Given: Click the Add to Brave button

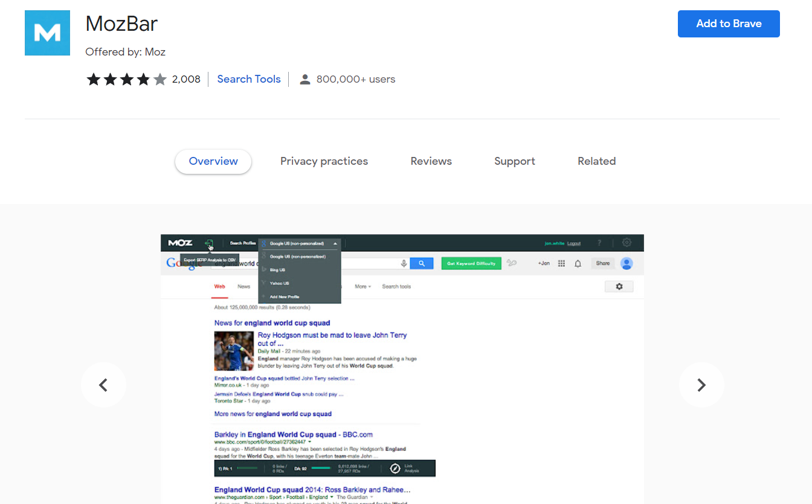Looking at the screenshot, I should click(729, 24).
